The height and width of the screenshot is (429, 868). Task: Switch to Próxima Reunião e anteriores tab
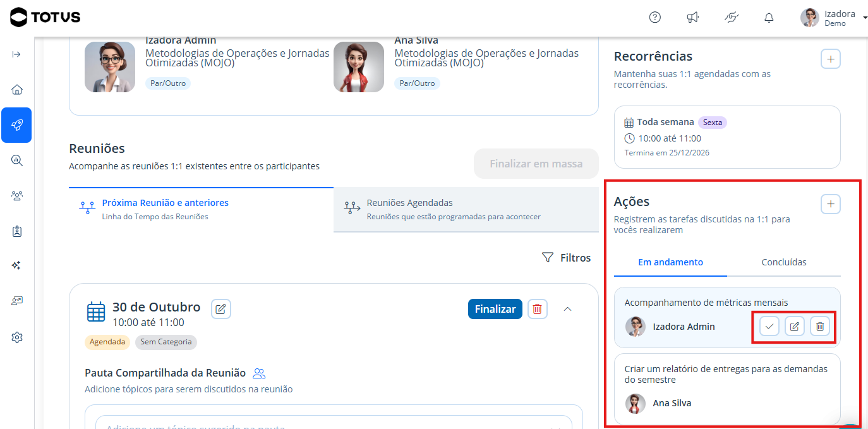(201, 209)
